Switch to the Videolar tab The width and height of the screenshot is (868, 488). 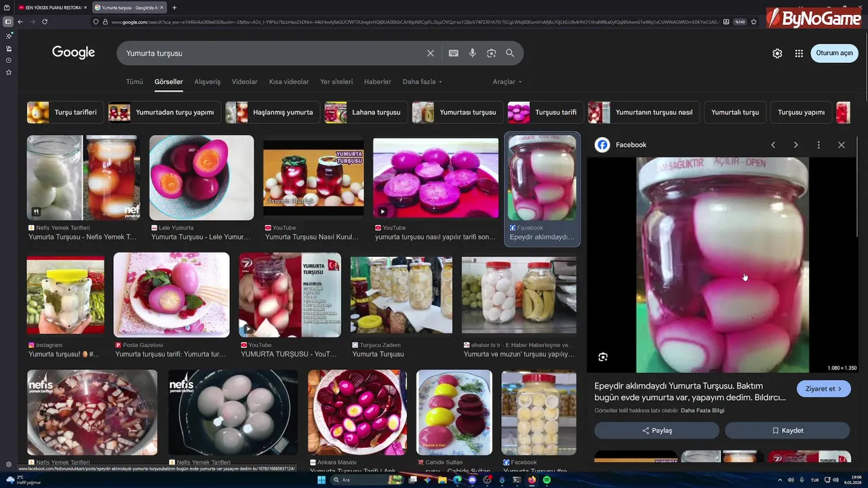(x=245, y=82)
